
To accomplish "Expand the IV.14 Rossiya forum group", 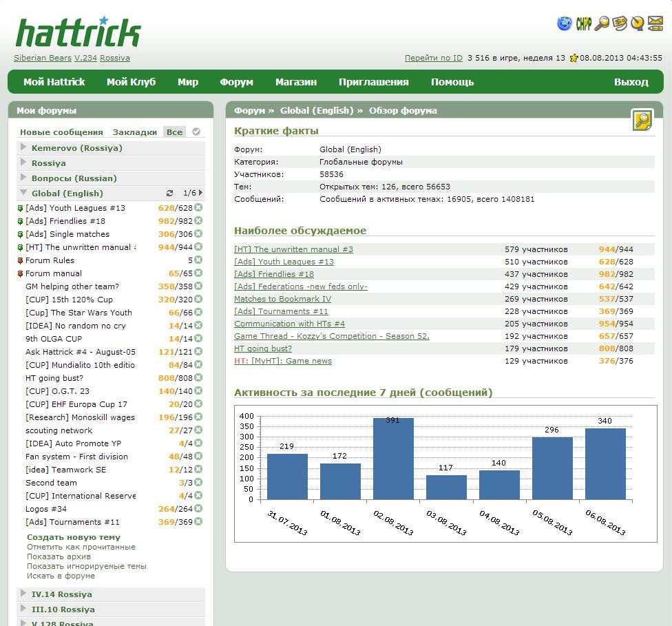I will click(x=23, y=594).
